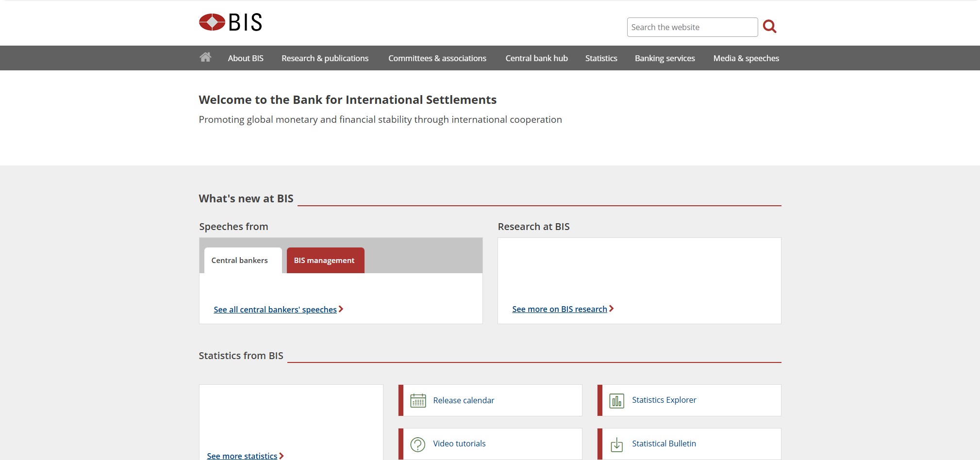Screen dimensions: 980x460
Task: Open the Statistical Bulletin link
Action: 664,444
